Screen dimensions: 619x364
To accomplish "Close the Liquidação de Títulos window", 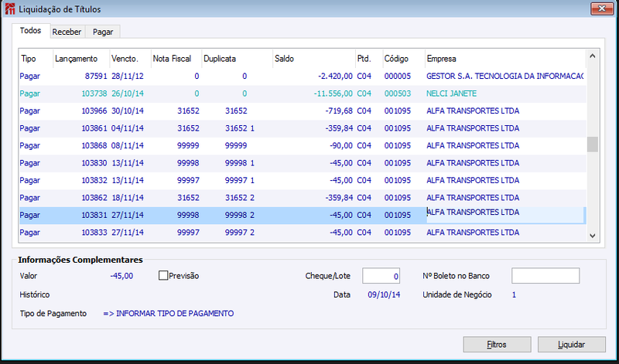I will (x=602, y=9).
